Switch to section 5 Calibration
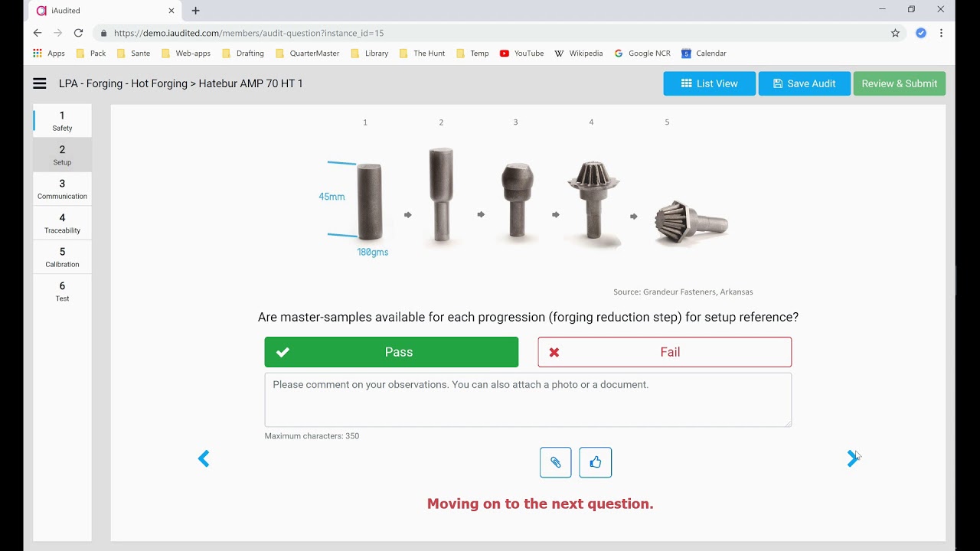Viewport: 980px width, 551px height. pyautogui.click(x=62, y=257)
